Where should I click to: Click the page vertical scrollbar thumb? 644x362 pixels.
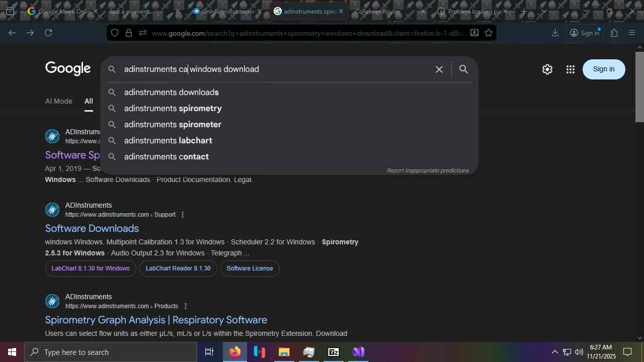pos(639,86)
